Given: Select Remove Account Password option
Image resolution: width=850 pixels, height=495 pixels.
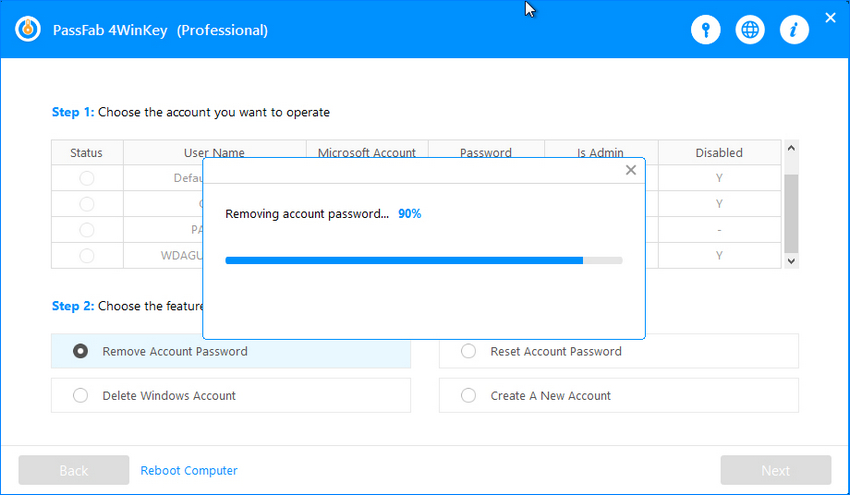Looking at the screenshot, I should (81, 352).
